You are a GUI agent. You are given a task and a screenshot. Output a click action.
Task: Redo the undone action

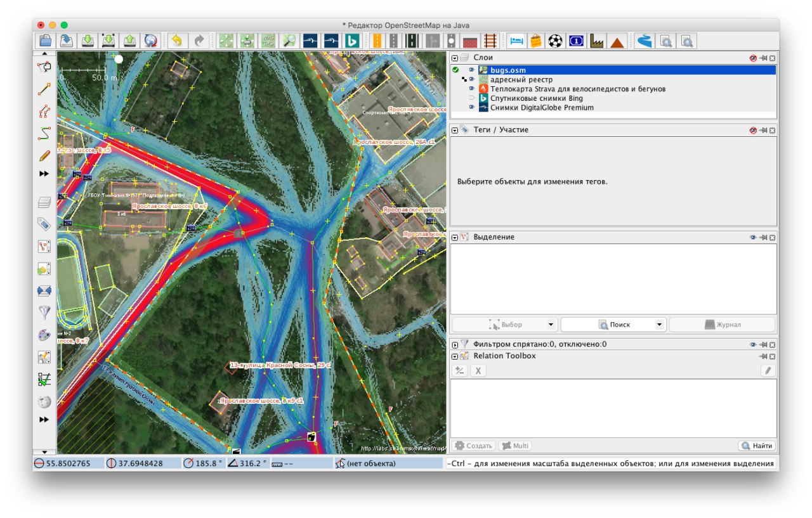199,41
